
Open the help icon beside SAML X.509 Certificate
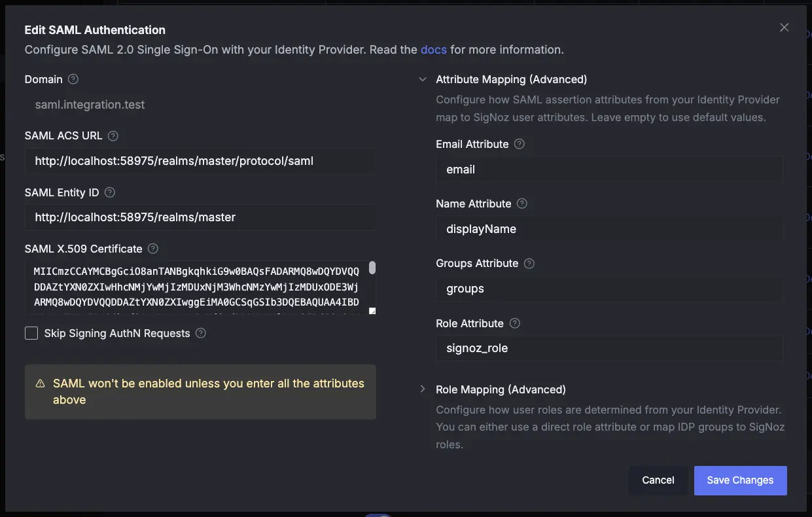153,249
